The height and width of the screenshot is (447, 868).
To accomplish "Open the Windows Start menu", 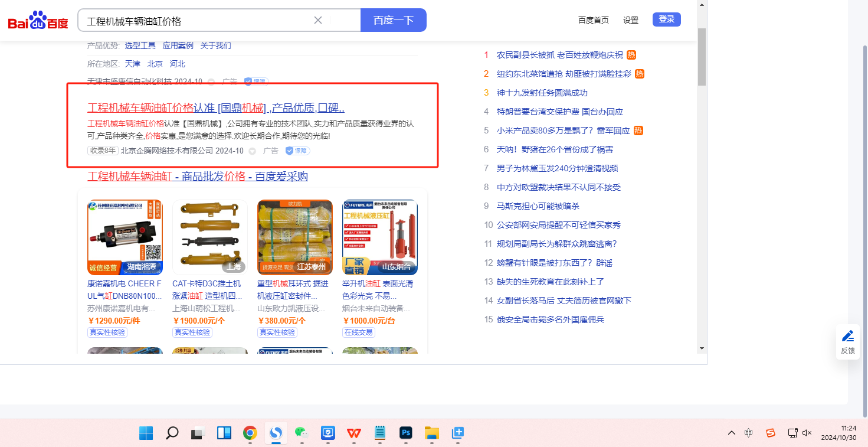I will point(146,433).
